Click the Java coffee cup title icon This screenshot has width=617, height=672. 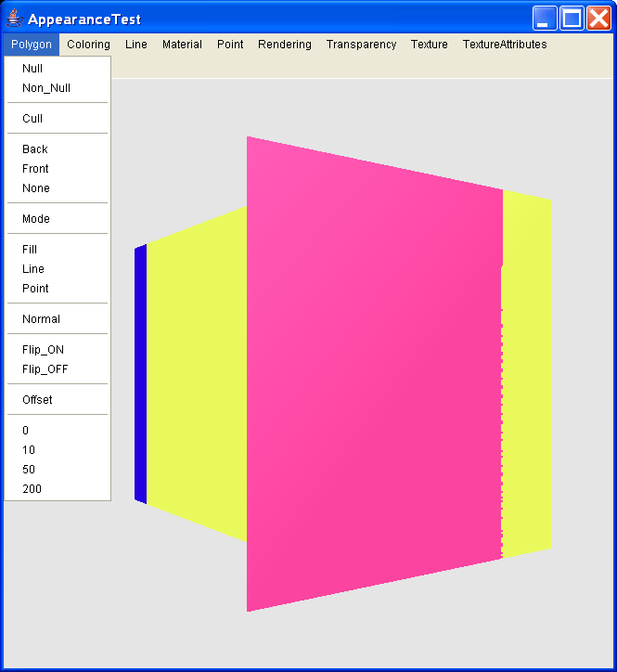[15, 19]
